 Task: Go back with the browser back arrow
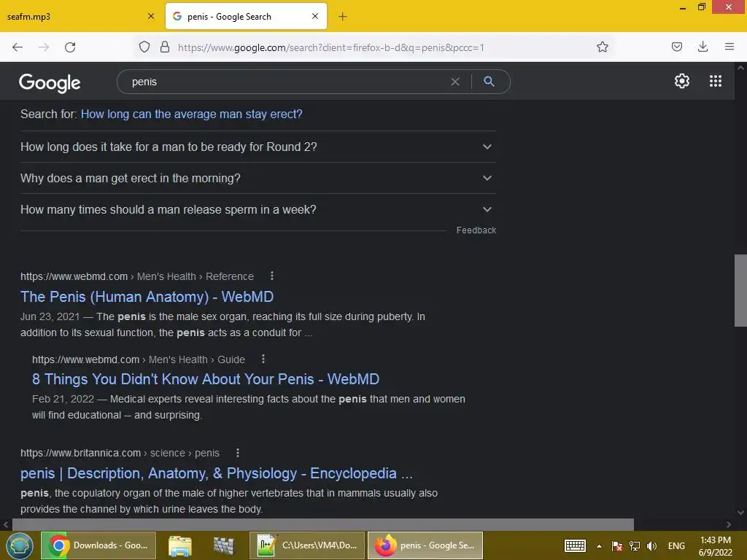click(x=18, y=47)
